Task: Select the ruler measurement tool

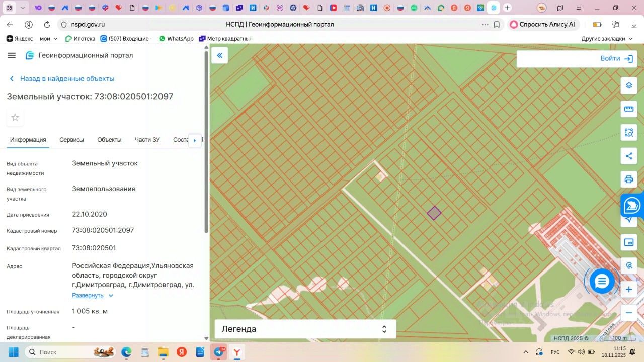Action: click(x=628, y=109)
